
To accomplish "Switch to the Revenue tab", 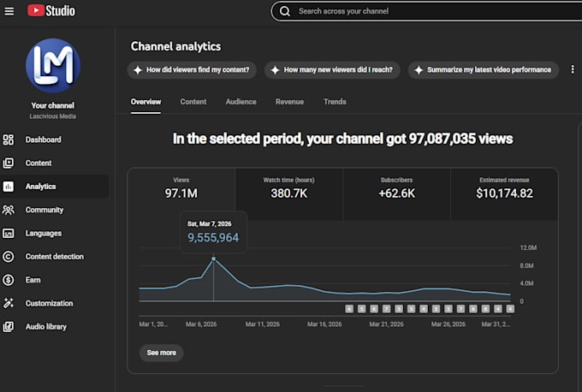I will tap(289, 102).
